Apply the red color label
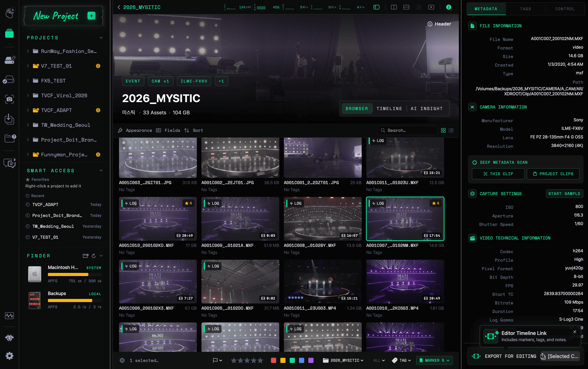 click(273, 361)
